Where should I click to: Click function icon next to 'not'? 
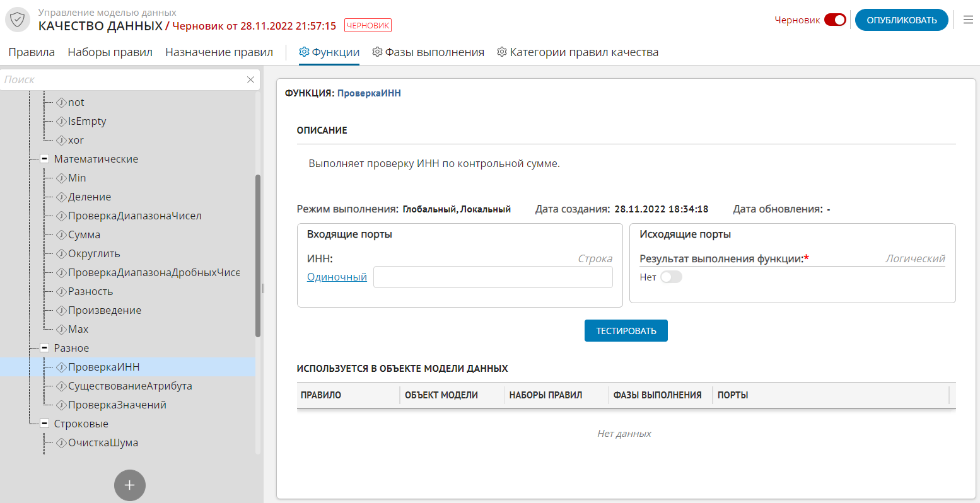pyautogui.click(x=61, y=102)
